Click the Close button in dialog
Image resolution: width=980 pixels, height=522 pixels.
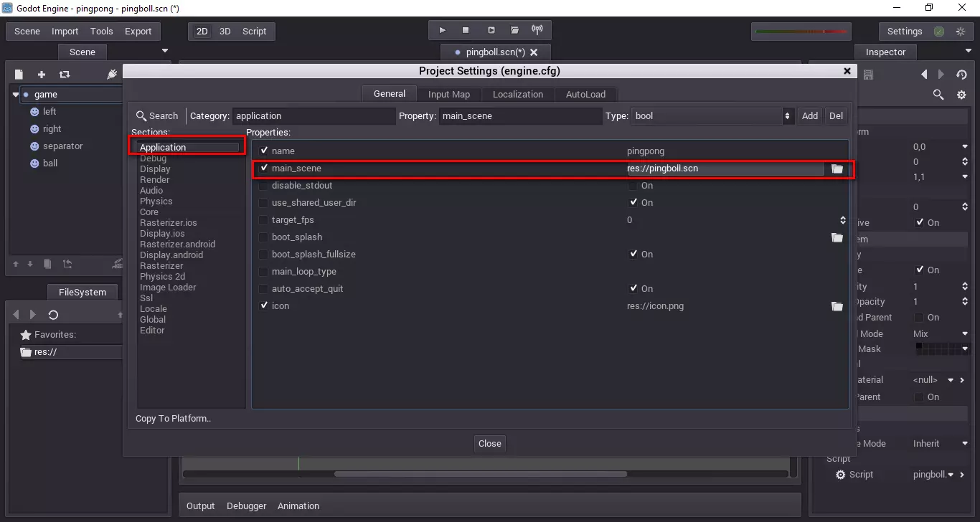489,444
